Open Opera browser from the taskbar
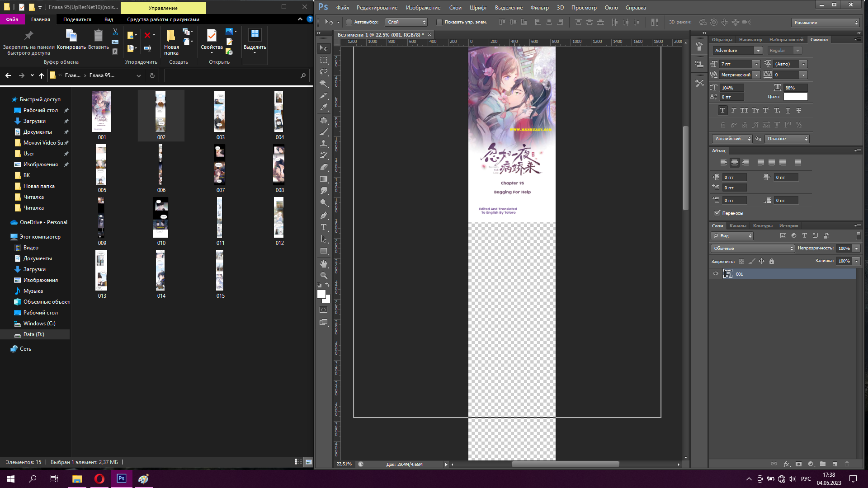Screen dimensions: 868x488 pos(99,479)
